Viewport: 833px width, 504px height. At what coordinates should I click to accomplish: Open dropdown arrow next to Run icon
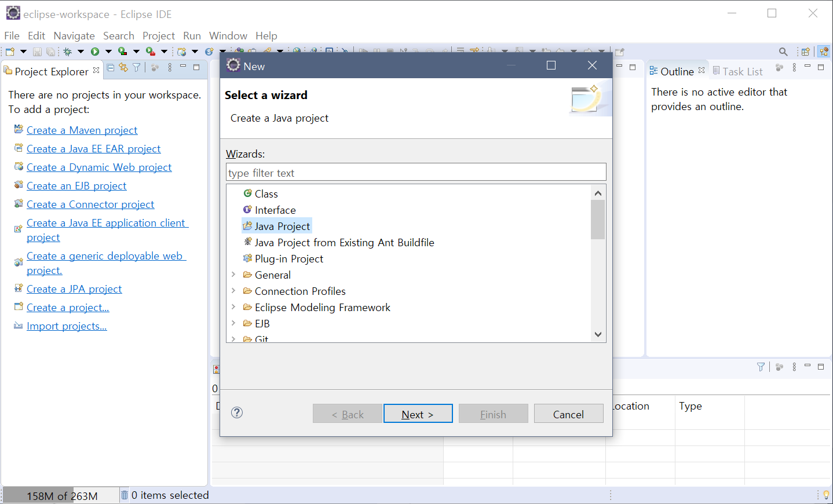tap(108, 52)
